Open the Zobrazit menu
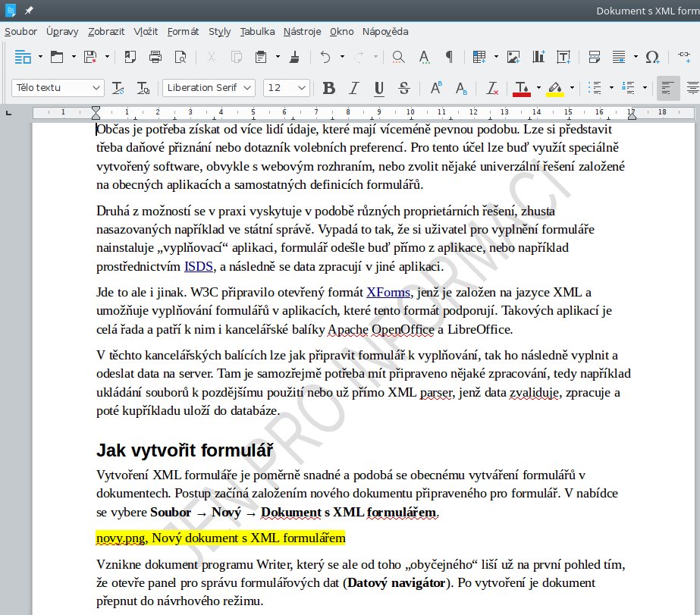This screenshot has height=615, width=700. tap(106, 32)
